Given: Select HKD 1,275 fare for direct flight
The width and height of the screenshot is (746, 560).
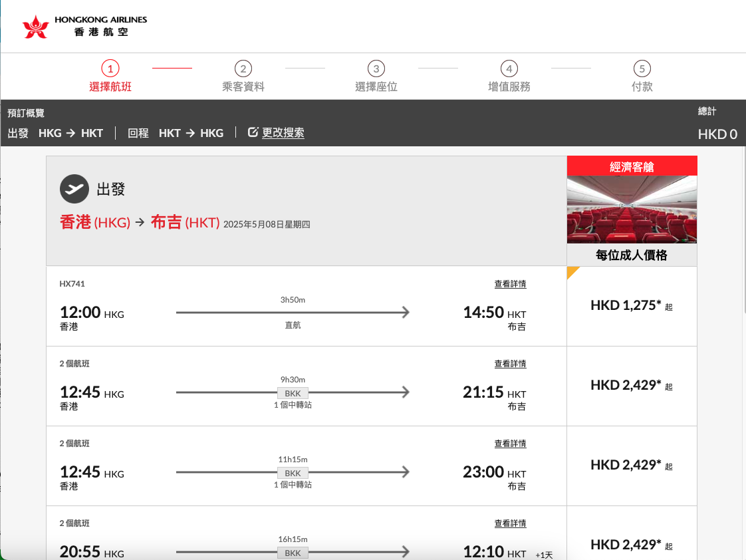Looking at the screenshot, I should pos(631,306).
